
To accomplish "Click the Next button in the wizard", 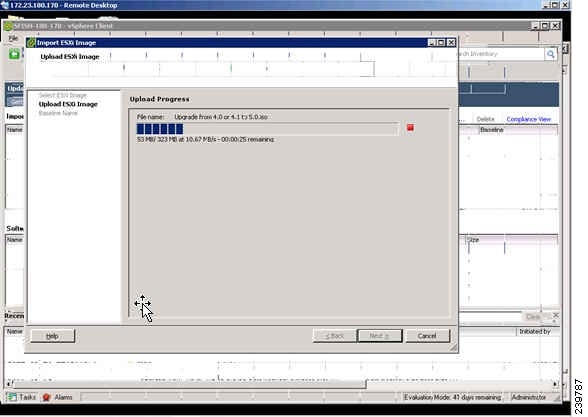I will click(x=380, y=336).
